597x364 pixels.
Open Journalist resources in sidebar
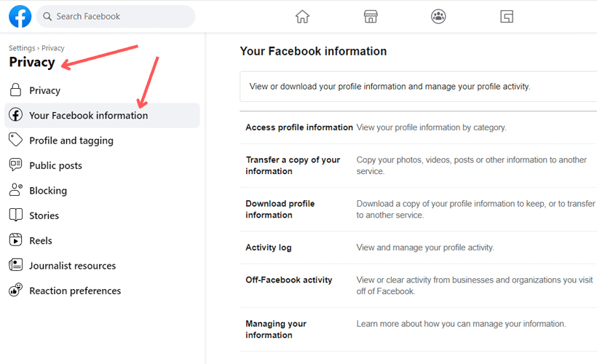[72, 266]
